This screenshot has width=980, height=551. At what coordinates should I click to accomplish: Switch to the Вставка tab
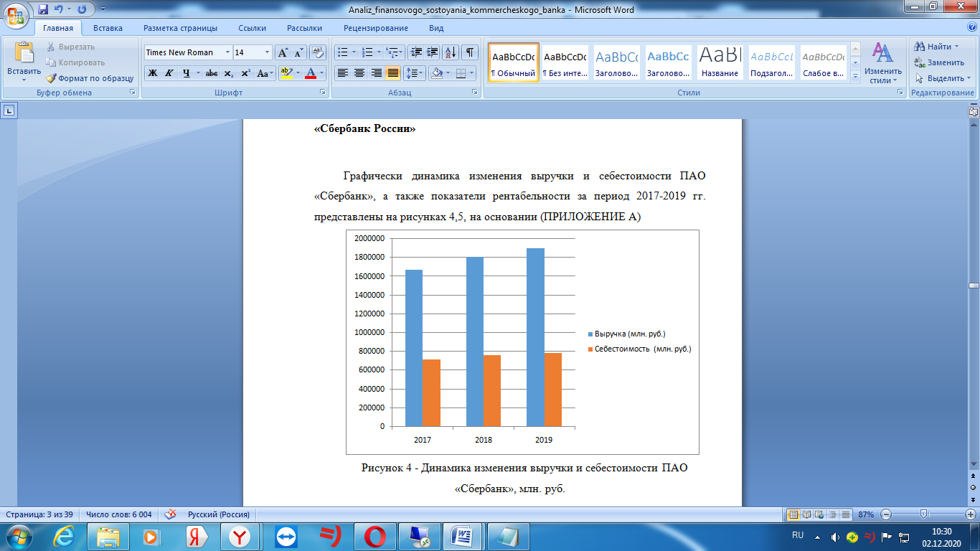point(108,28)
